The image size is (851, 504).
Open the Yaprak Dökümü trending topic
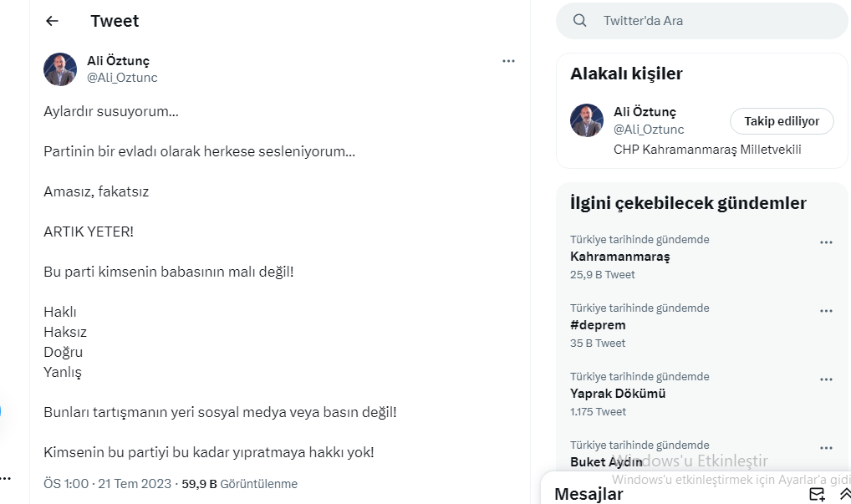click(618, 394)
